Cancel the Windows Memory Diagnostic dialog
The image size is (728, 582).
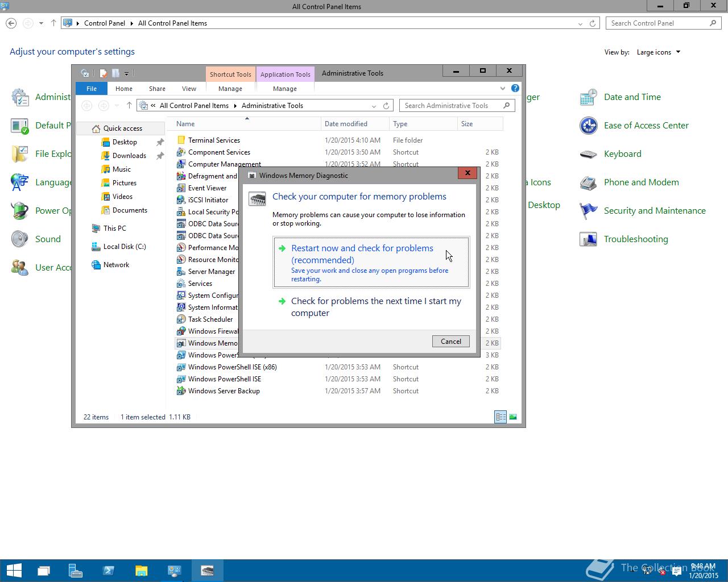tap(450, 341)
